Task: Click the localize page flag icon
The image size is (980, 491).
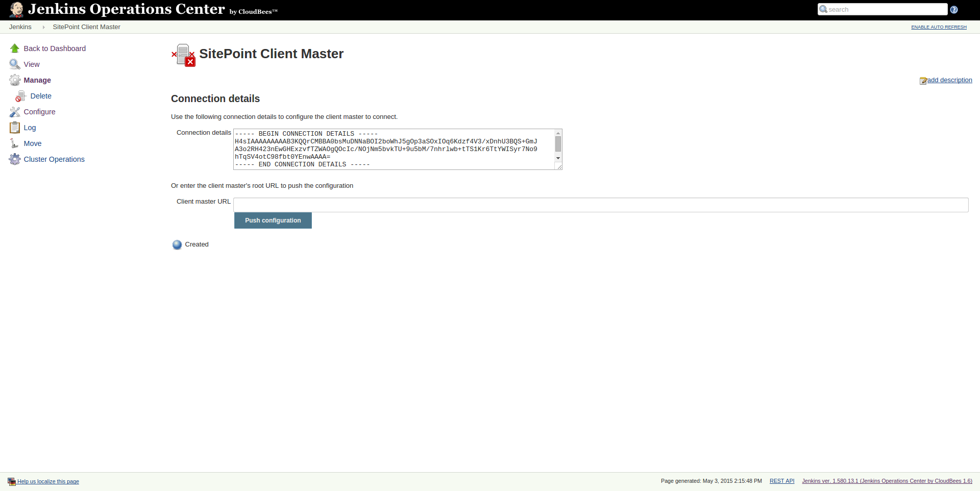Action: pyautogui.click(x=12, y=481)
